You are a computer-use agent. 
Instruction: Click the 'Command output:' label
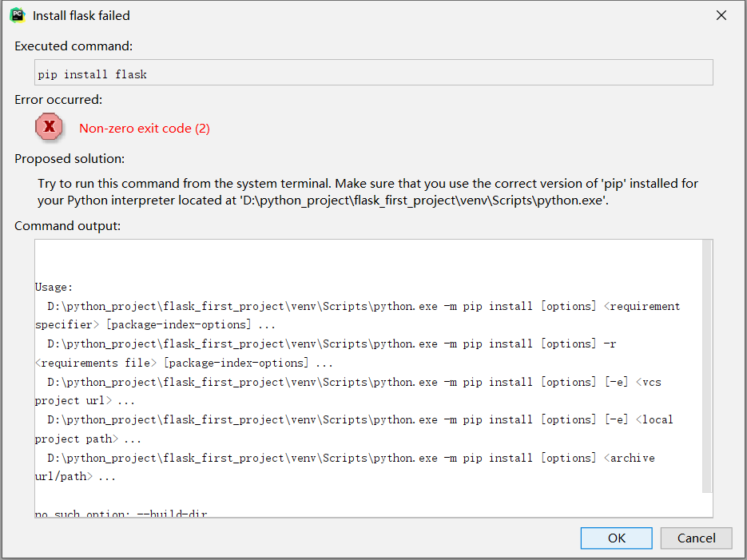coord(68,226)
